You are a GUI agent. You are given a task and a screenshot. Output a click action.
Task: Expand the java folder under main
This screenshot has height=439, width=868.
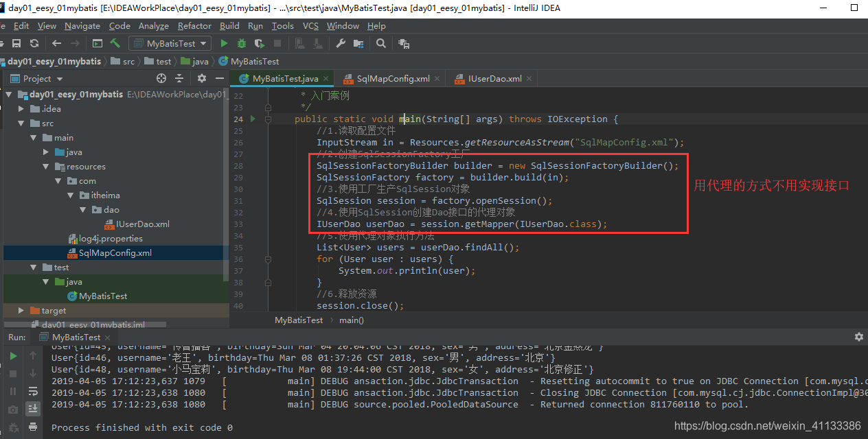pyautogui.click(x=46, y=152)
